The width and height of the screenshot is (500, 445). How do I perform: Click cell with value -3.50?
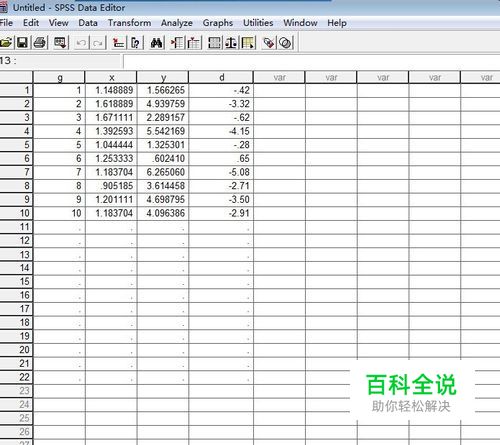pyautogui.click(x=221, y=199)
